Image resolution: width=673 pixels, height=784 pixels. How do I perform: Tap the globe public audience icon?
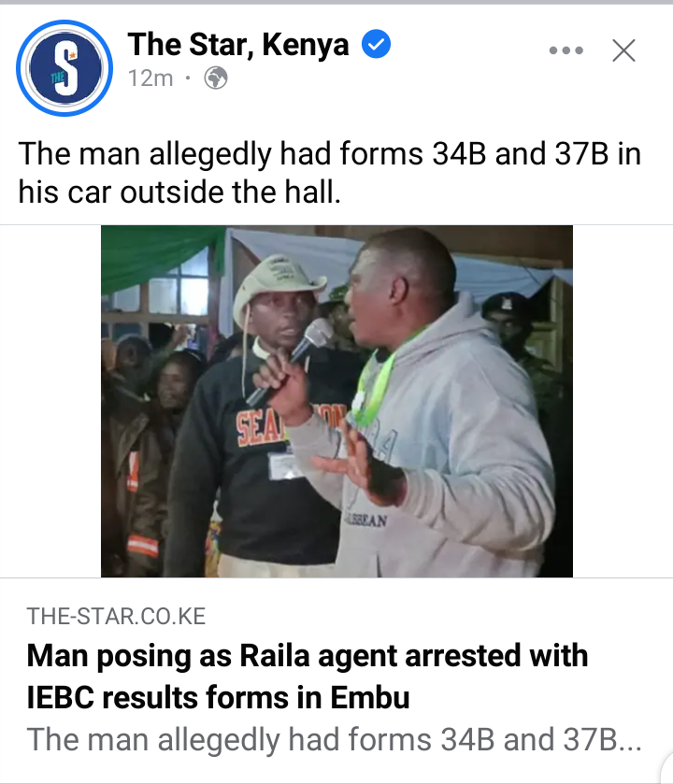[216, 78]
